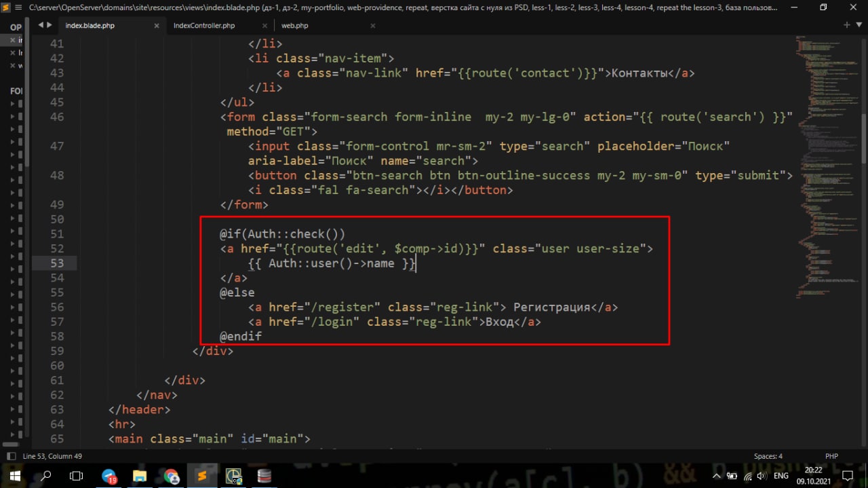This screenshot has height=488, width=868.
Task: Close the index.blade.php tab
Action: (157, 26)
